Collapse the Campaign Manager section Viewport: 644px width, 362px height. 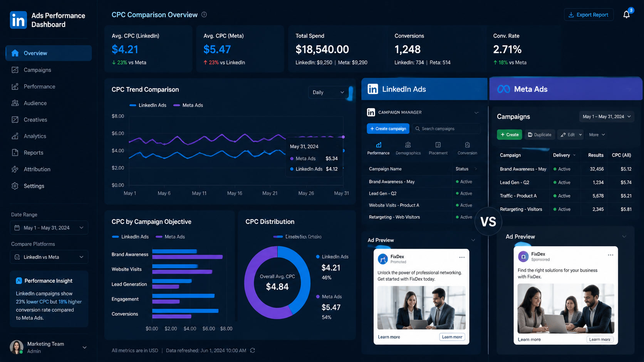click(x=476, y=113)
